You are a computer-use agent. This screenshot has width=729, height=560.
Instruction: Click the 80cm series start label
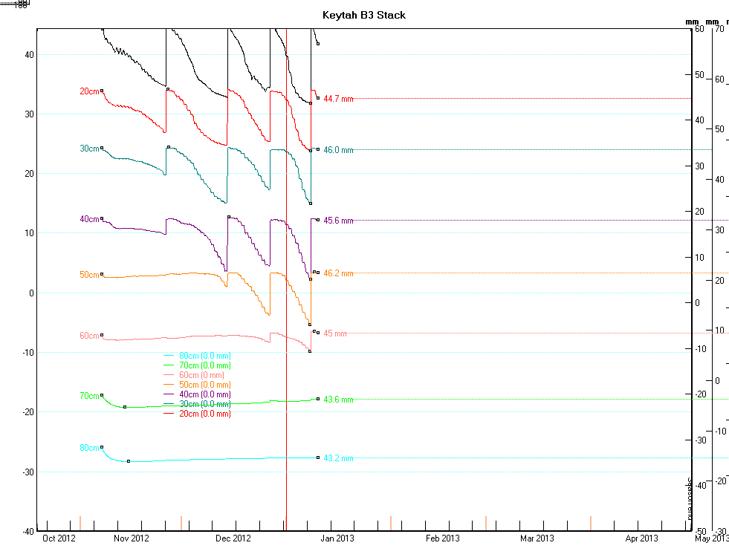89,448
